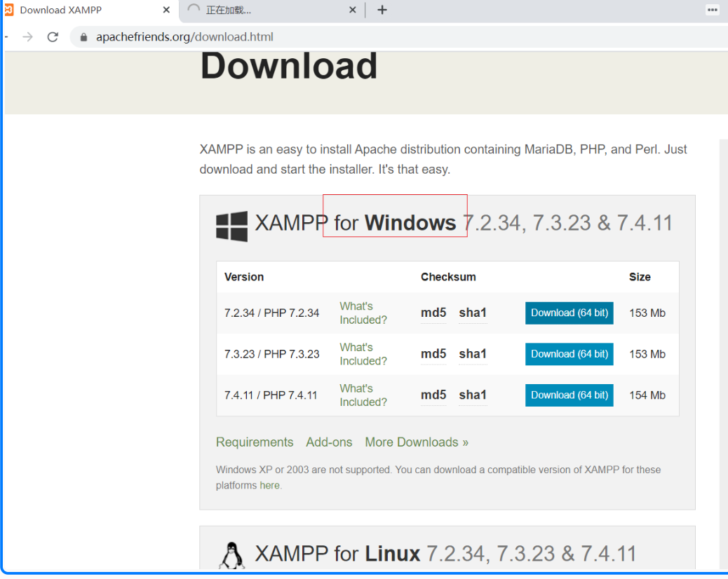Open the three-dot menu in the title bar
Image resolution: width=728 pixels, height=579 pixels.
[x=712, y=10]
